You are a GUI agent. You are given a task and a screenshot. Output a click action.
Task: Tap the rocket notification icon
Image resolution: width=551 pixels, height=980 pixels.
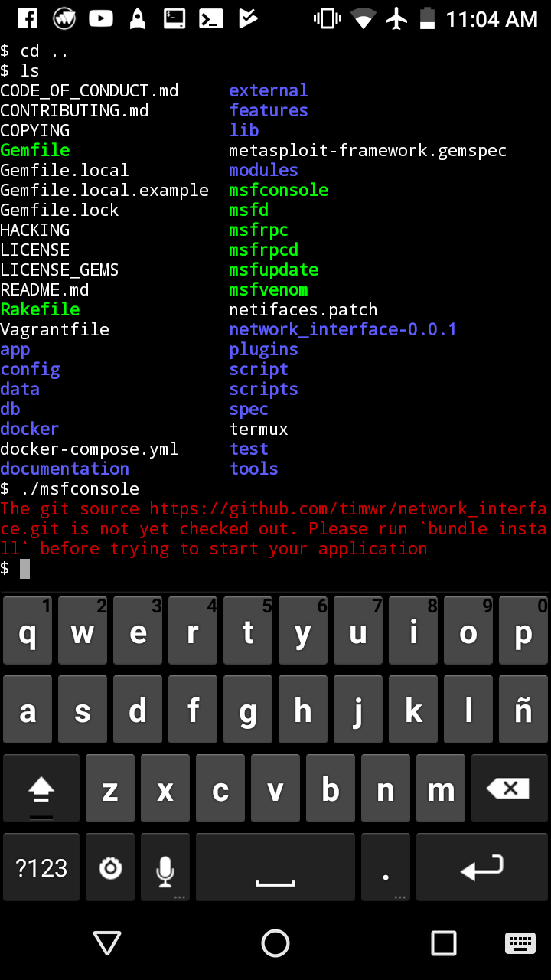click(x=138, y=19)
